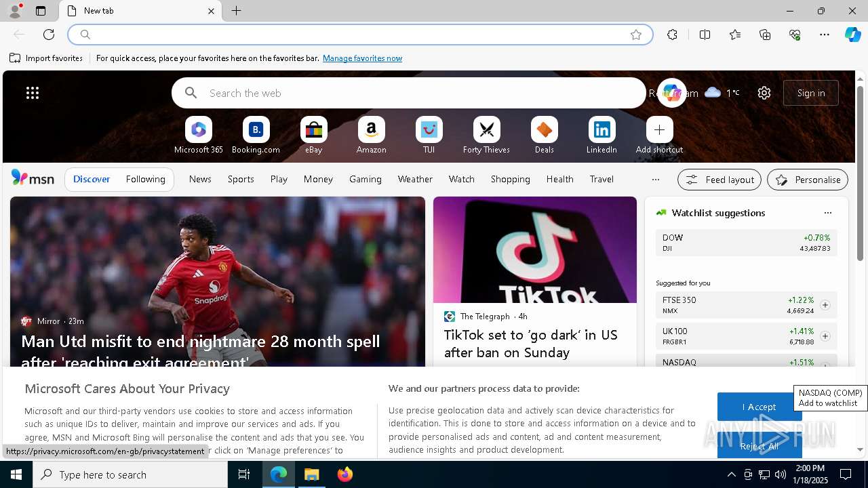Screen dimensions: 868x488
Task: Click Add shortcut tile
Action: coord(659,136)
